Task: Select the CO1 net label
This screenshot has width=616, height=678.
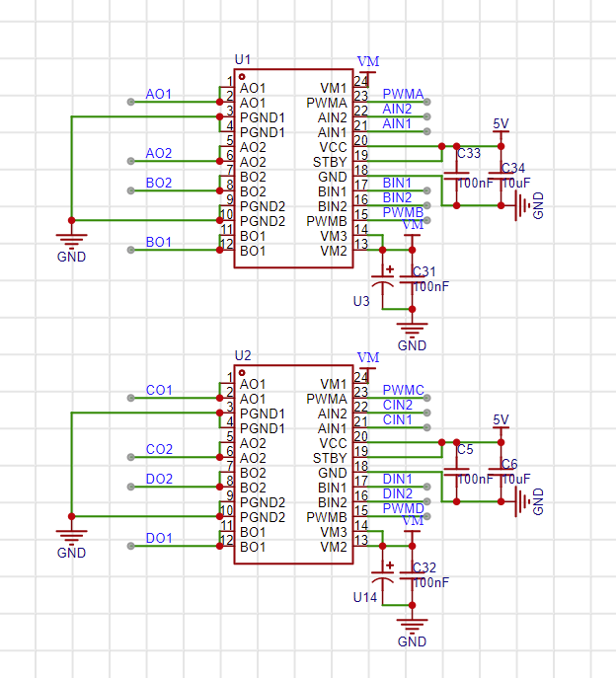Action: pyautogui.click(x=158, y=391)
